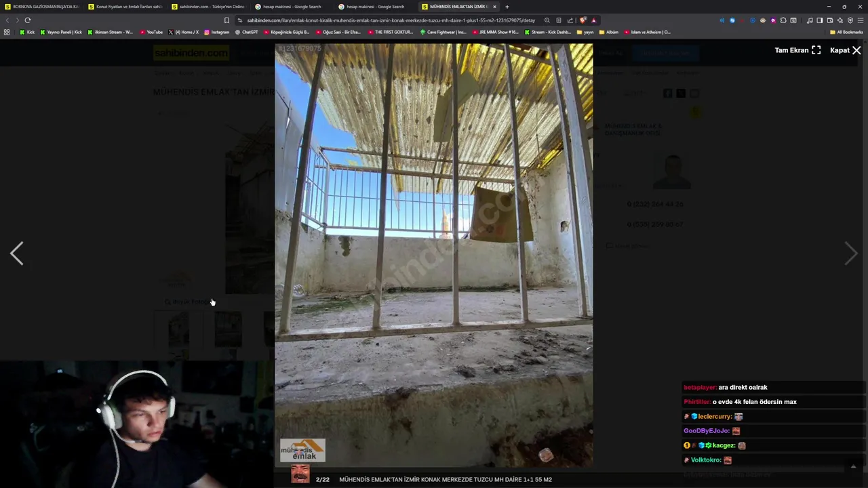Toggle the browser sidebar panel icon
The width and height of the screenshot is (868, 488).
click(x=820, y=20)
